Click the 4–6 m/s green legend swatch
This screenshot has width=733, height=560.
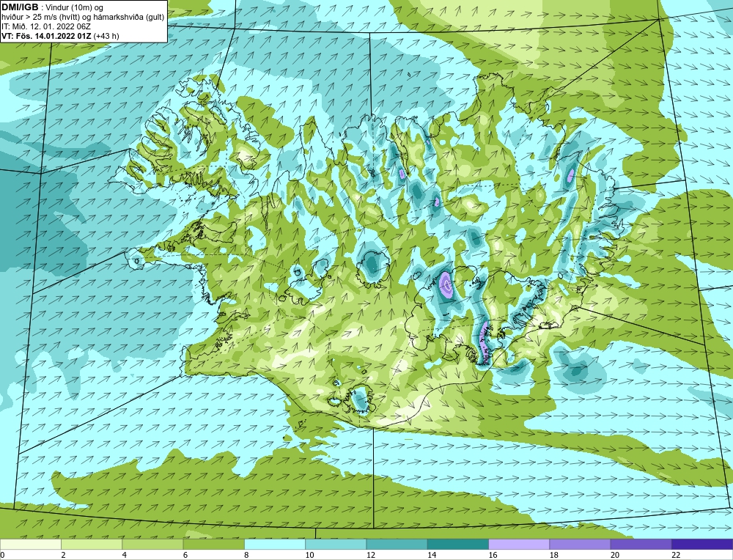click(152, 544)
